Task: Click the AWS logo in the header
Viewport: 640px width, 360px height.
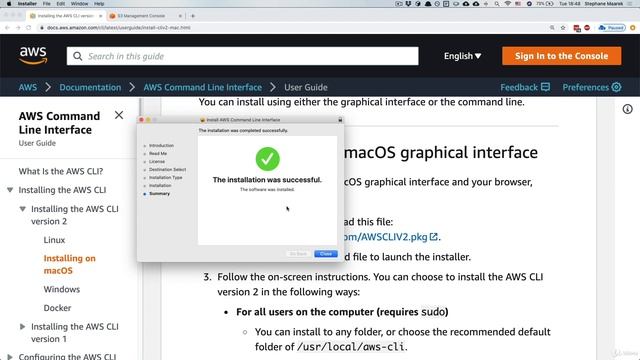Action: pos(33,56)
